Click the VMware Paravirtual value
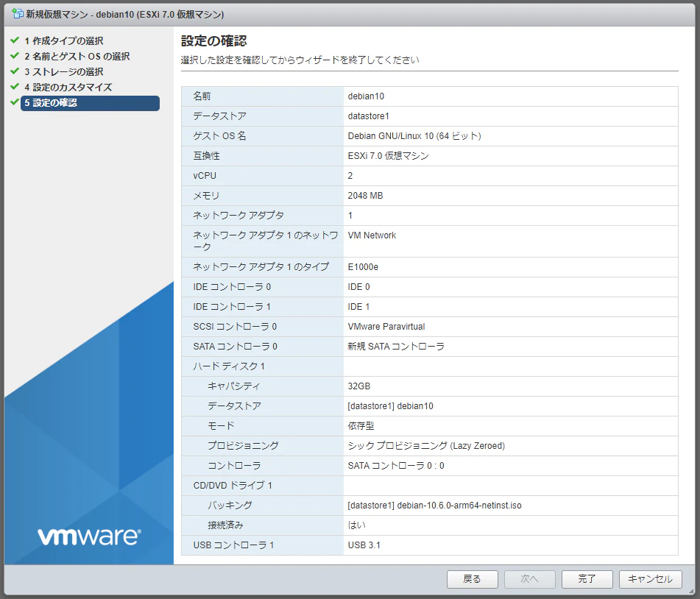 click(x=386, y=327)
